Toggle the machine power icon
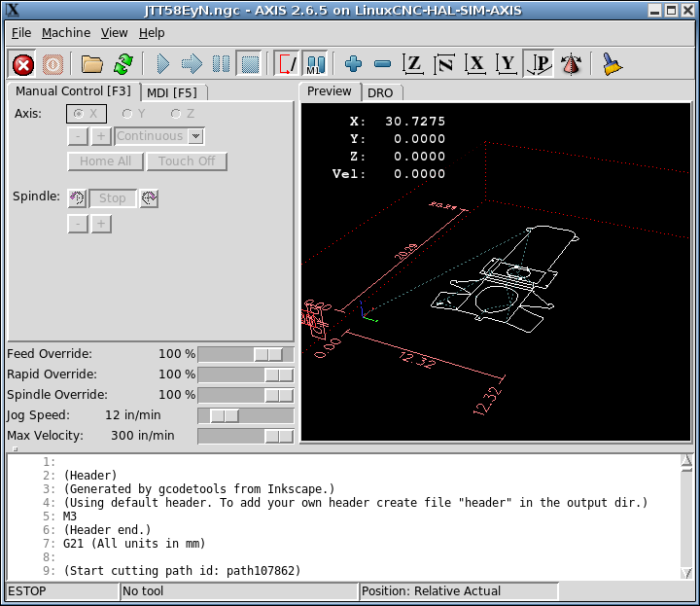This screenshot has width=700, height=606. pyautogui.click(x=52, y=64)
